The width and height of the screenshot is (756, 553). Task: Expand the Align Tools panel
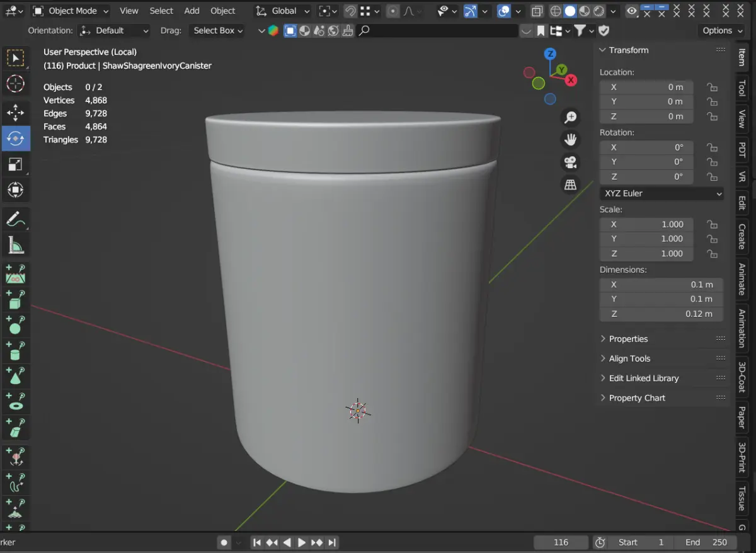629,358
